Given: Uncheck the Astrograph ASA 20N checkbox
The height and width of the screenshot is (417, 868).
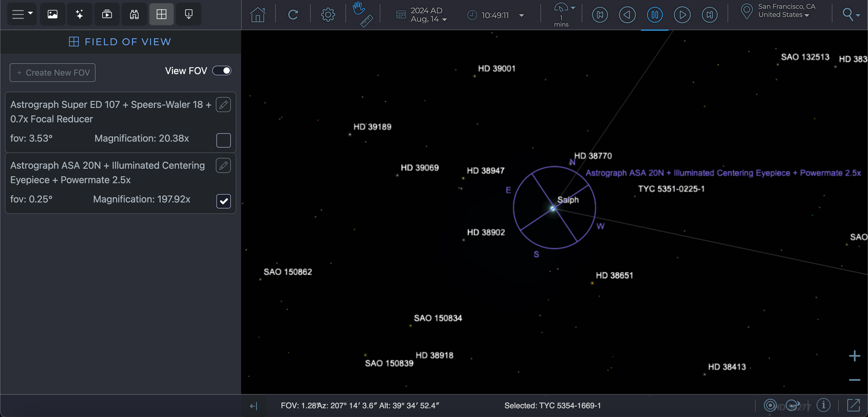Looking at the screenshot, I should 223,201.
